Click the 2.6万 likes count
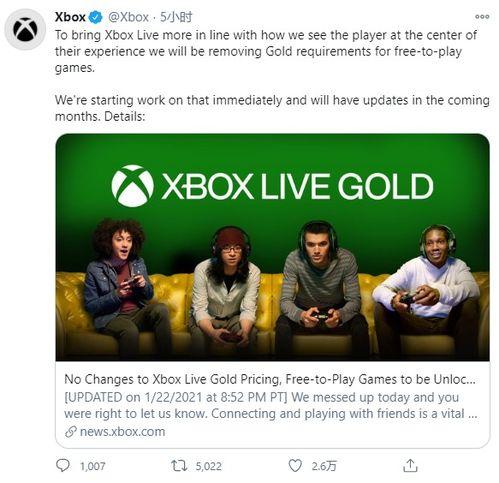Viewport: 499px width, 483px height. click(324, 466)
